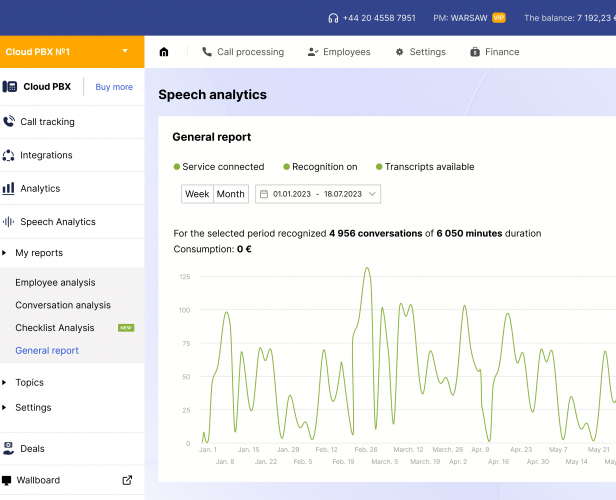This screenshot has width=616, height=500.
Task: Click the Deals icon in sidebar
Action: pyautogui.click(x=9, y=448)
